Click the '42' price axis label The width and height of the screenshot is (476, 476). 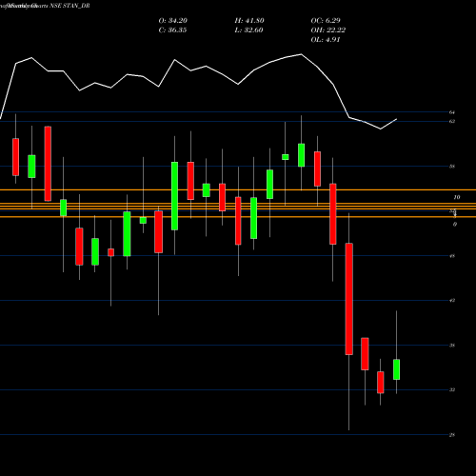pyautogui.click(x=452, y=300)
